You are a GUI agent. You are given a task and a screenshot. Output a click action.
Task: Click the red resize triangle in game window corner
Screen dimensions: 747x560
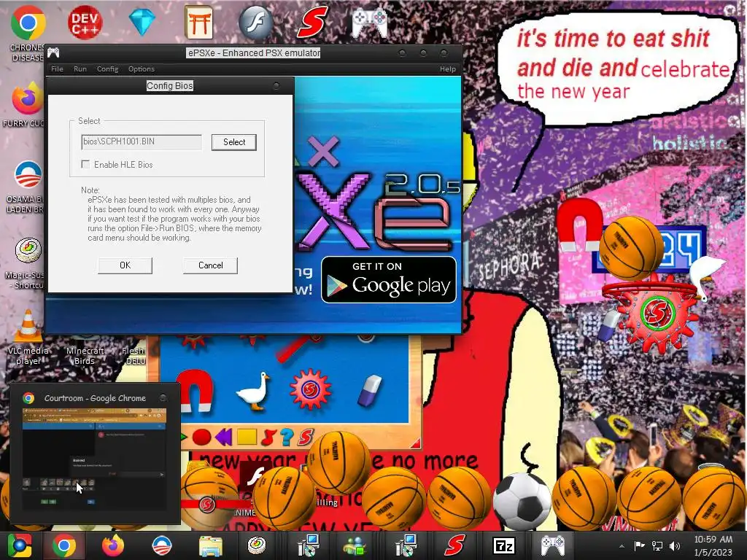tap(415, 444)
